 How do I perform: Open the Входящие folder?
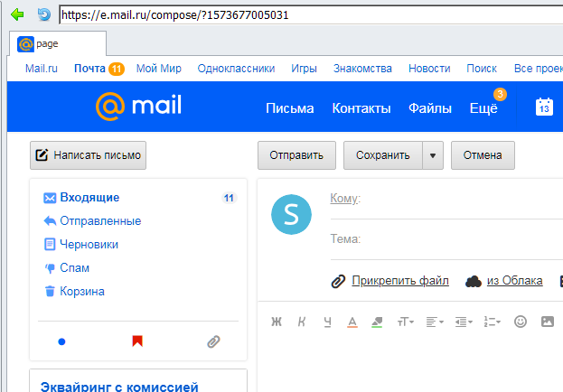pos(89,198)
